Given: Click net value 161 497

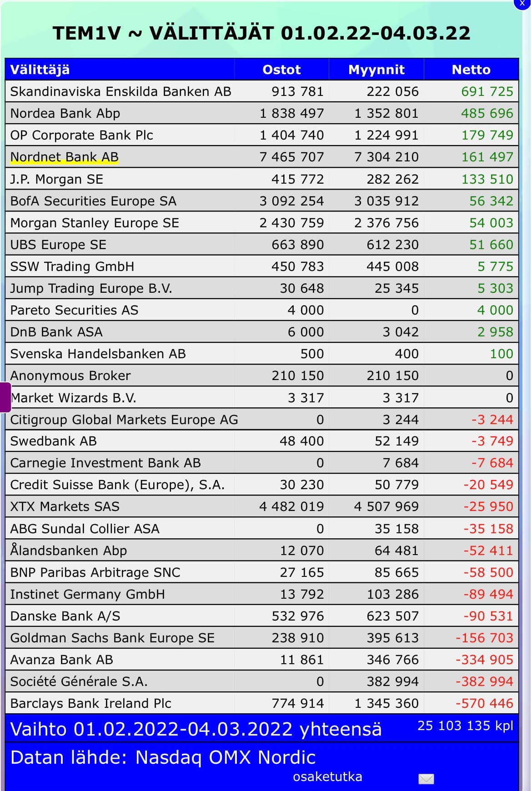Looking at the screenshot, I should pyautogui.click(x=487, y=157).
